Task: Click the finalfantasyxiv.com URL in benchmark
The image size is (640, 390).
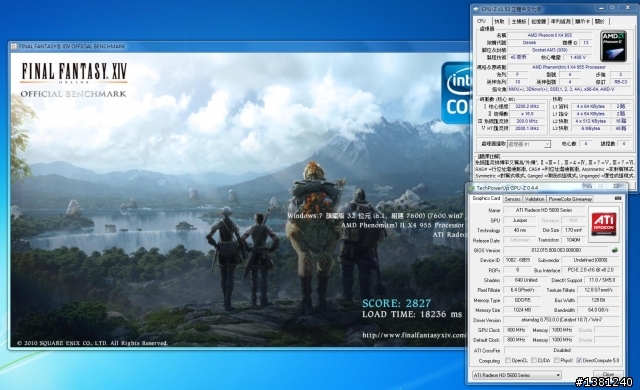Action: coord(413,335)
